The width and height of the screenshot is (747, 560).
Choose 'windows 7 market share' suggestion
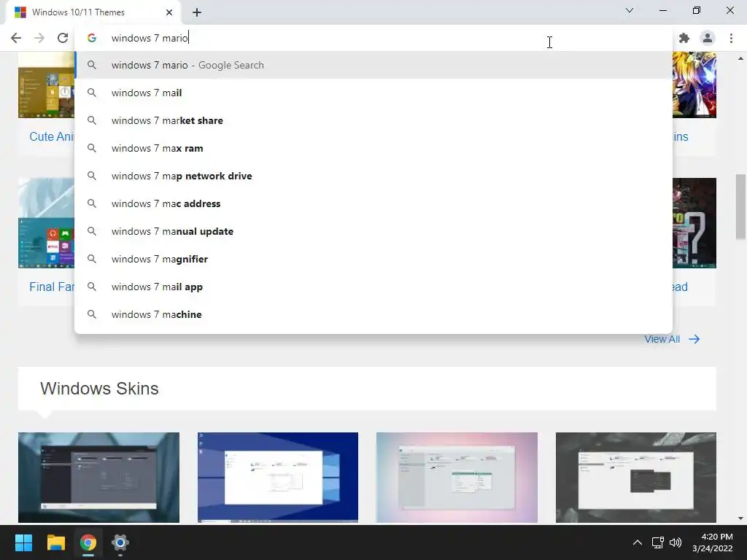373,120
